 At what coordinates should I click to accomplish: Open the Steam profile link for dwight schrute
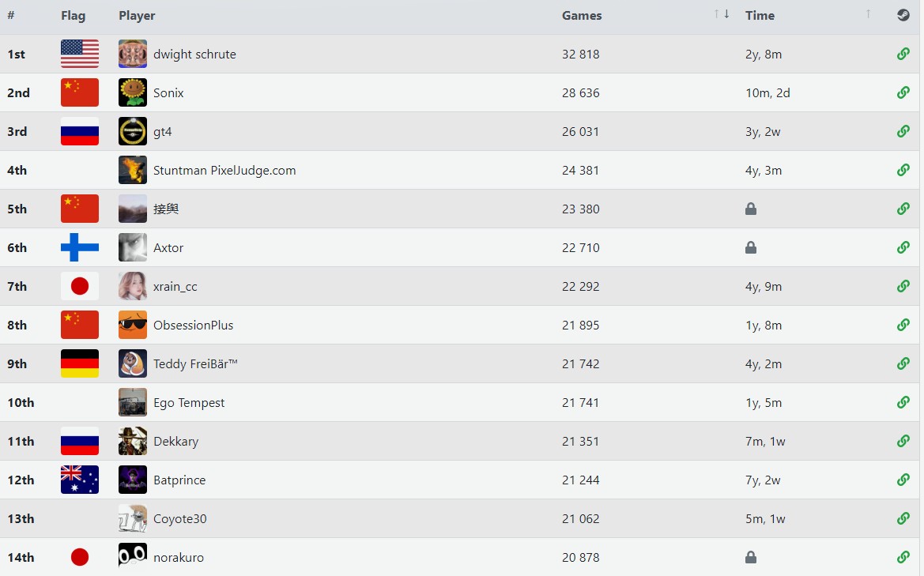pos(903,54)
